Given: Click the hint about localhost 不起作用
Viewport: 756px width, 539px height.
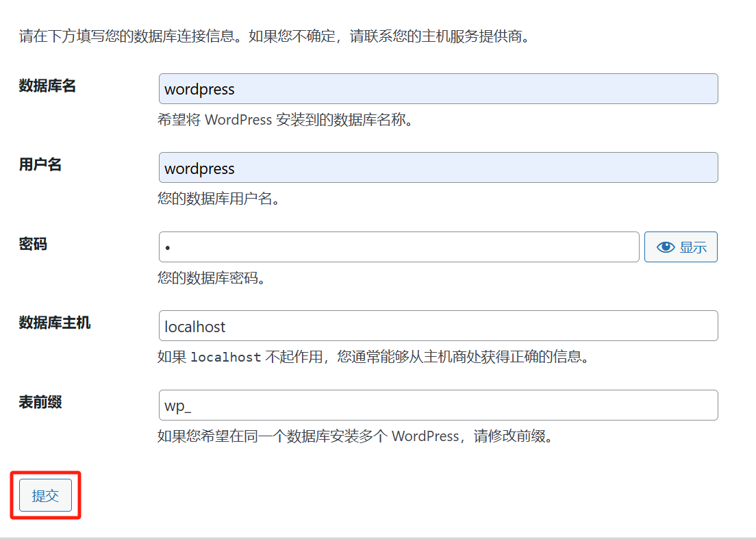Looking at the screenshot, I should click(x=374, y=357).
